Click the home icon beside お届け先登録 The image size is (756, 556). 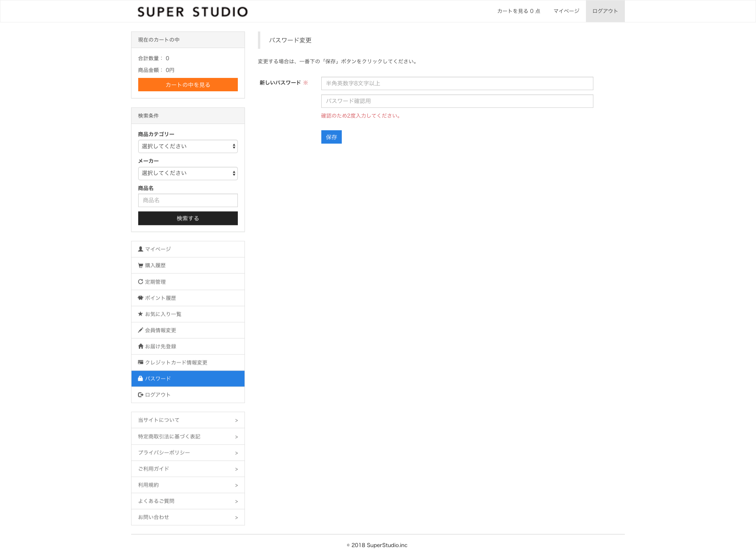[141, 346]
